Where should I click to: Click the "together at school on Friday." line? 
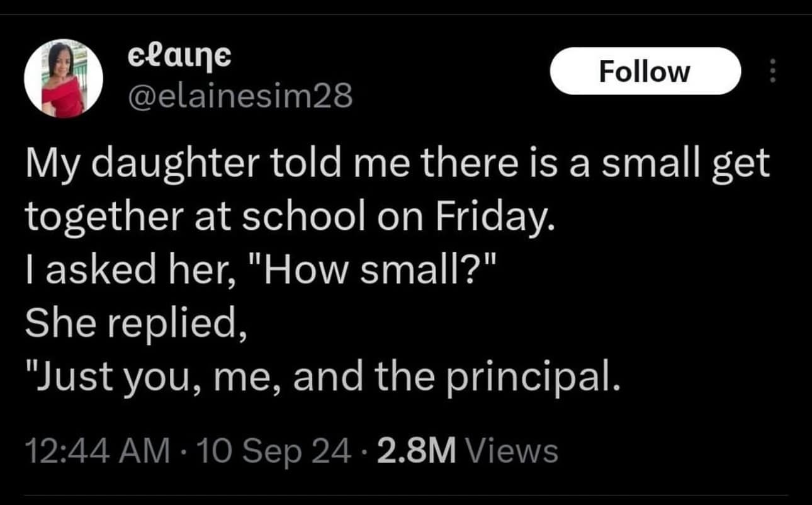coord(290,217)
